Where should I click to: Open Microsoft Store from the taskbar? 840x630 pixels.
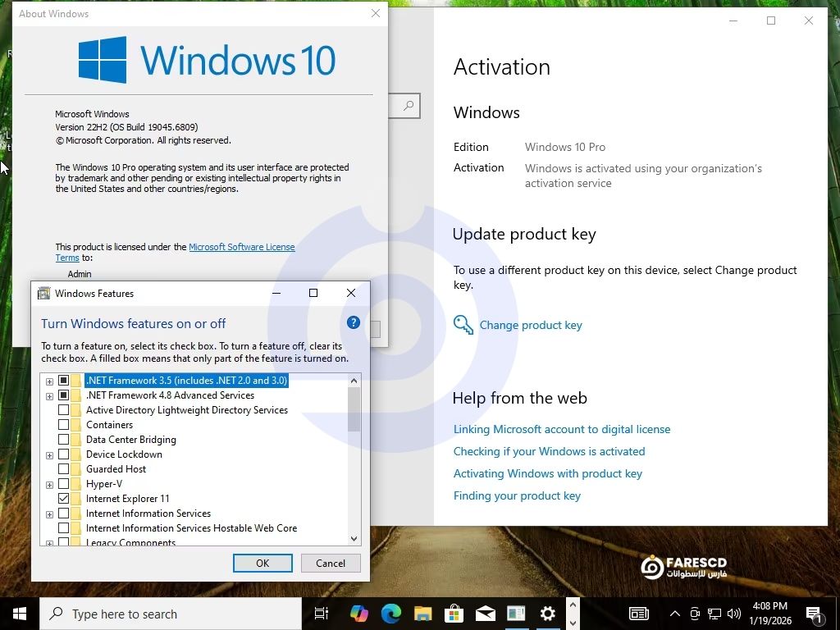454,614
